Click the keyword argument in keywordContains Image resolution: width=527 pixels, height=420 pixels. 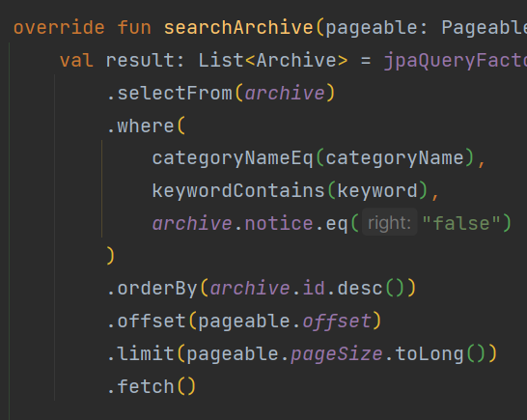point(377,191)
